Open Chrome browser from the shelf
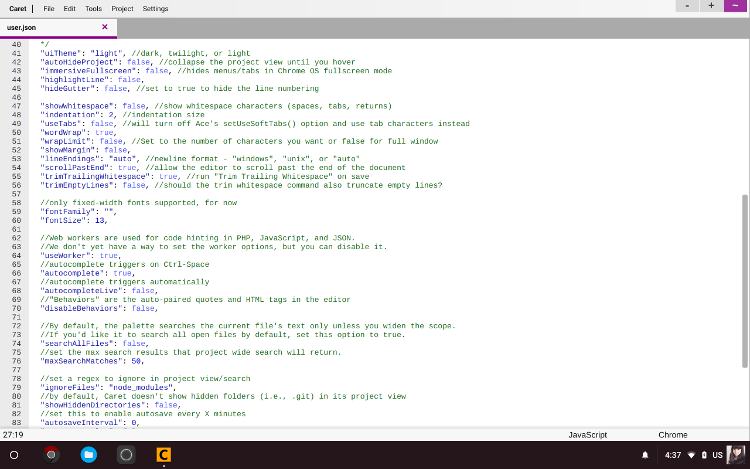The height and width of the screenshot is (469, 750). coord(52,455)
